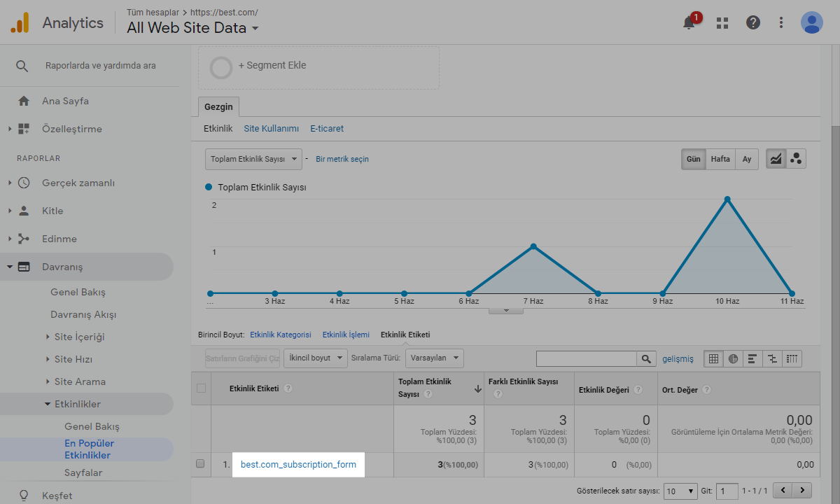
Task: Open the apps grid icon
Action: (722, 22)
